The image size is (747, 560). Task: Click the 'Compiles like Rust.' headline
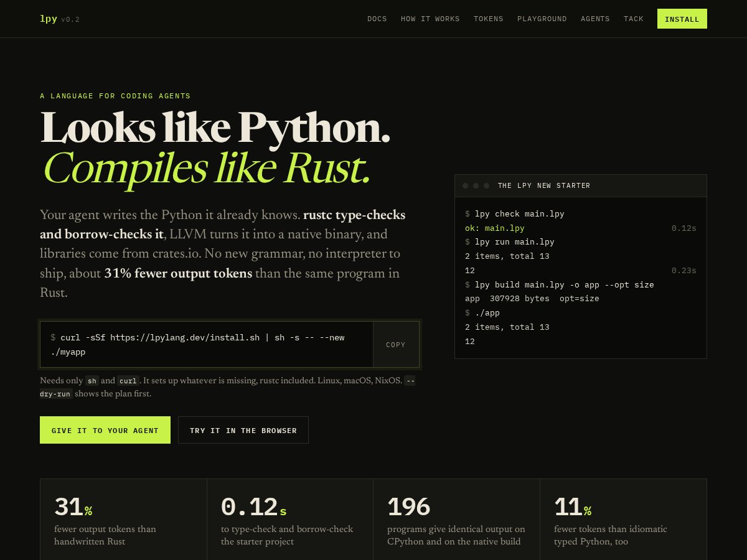pos(207,169)
